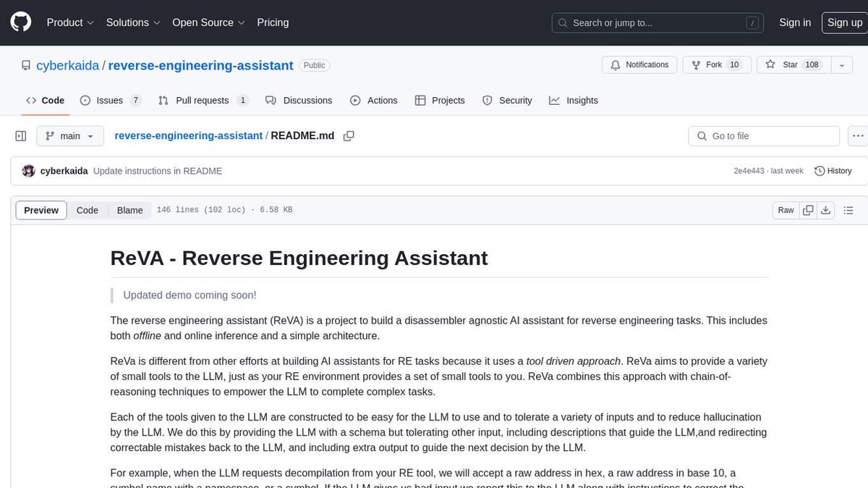
Task: Open the reverse-engineering-assistant breadcrumb link
Action: click(x=189, y=135)
